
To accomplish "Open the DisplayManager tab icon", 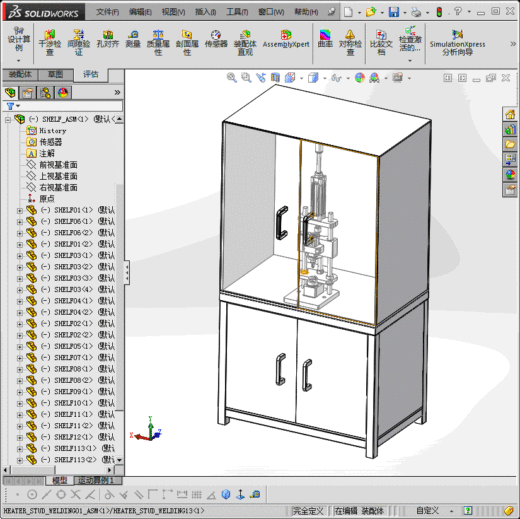I will (x=63, y=92).
